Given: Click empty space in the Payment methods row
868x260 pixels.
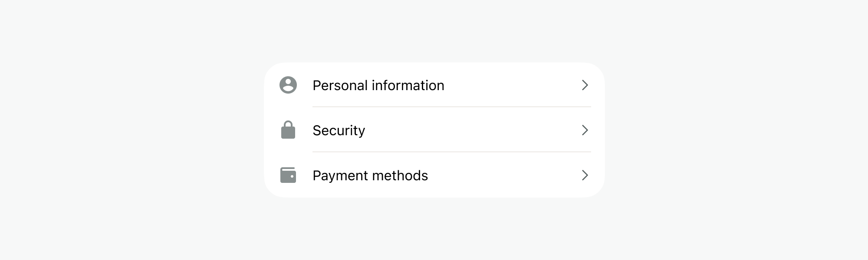Looking at the screenshot, I should pyautogui.click(x=503, y=175).
